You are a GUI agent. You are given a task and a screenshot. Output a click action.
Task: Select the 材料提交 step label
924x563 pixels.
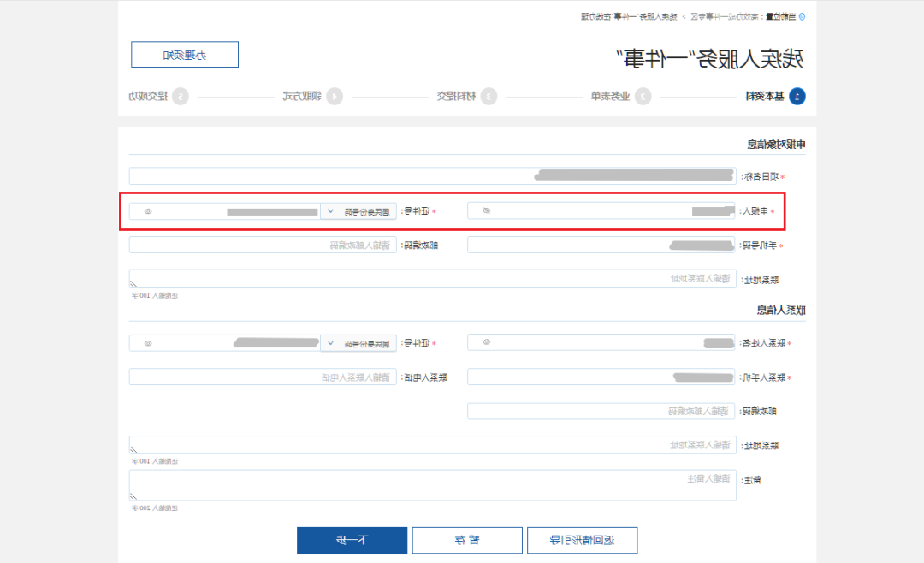click(456, 96)
